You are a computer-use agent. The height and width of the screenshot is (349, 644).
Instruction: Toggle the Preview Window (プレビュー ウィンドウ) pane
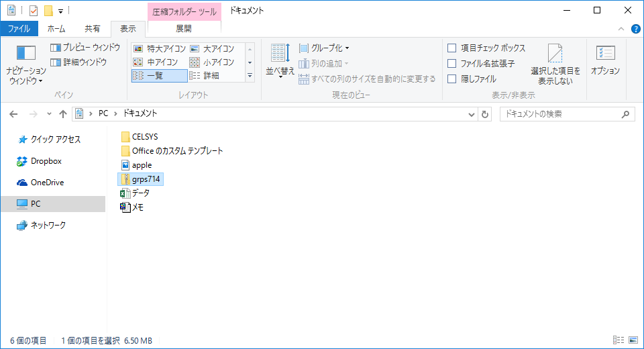[x=85, y=48]
